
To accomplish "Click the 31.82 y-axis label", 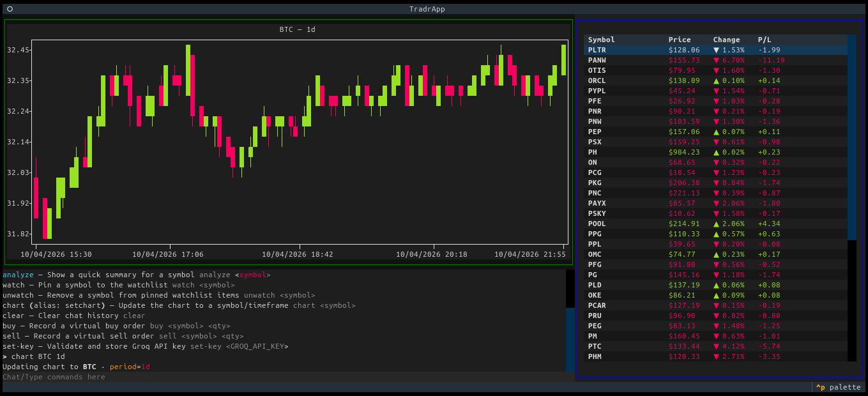I will [x=19, y=234].
